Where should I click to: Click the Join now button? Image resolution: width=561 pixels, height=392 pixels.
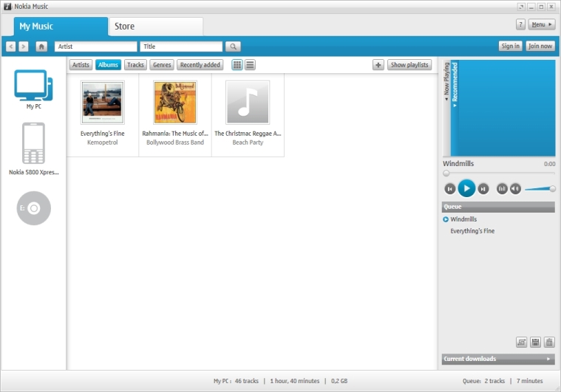coord(540,46)
